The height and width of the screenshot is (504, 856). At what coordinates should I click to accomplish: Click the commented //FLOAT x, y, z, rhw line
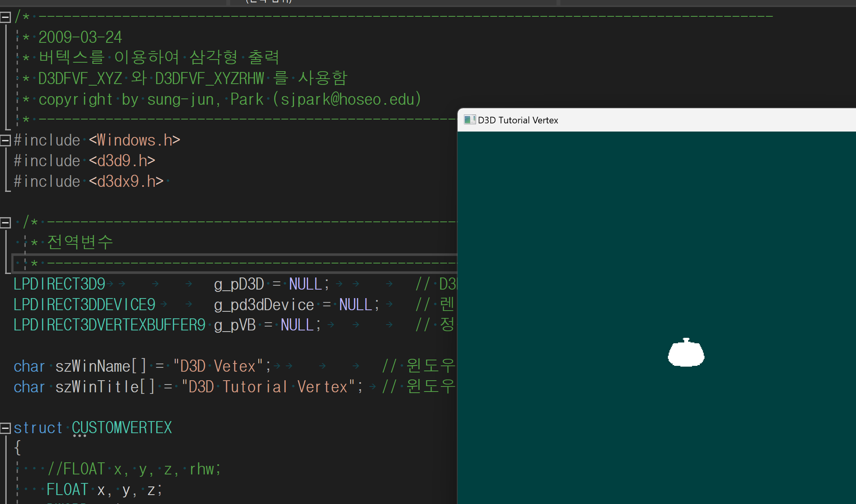pyautogui.click(x=134, y=469)
